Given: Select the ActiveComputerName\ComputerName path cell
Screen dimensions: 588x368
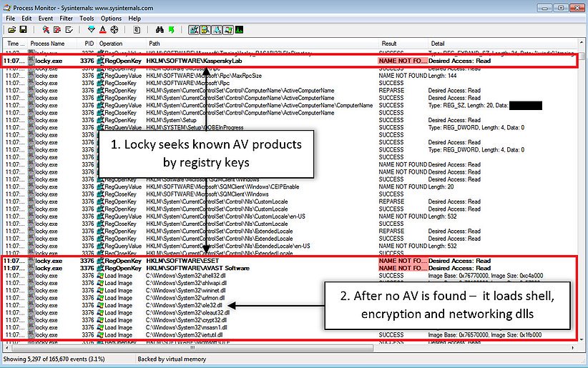Looking at the screenshot, I should [x=260, y=105].
